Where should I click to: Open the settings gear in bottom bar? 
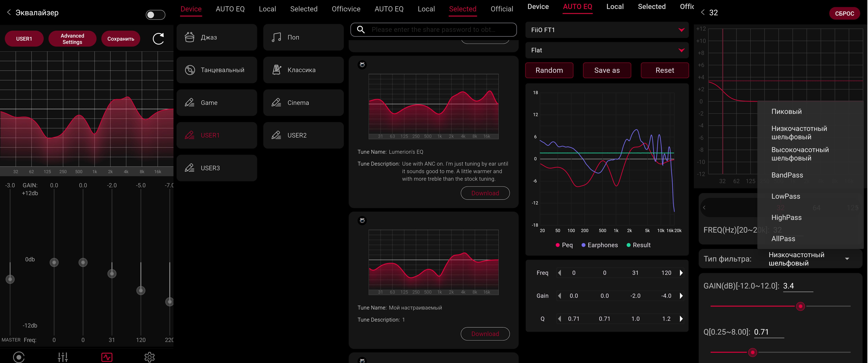tap(149, 357)
